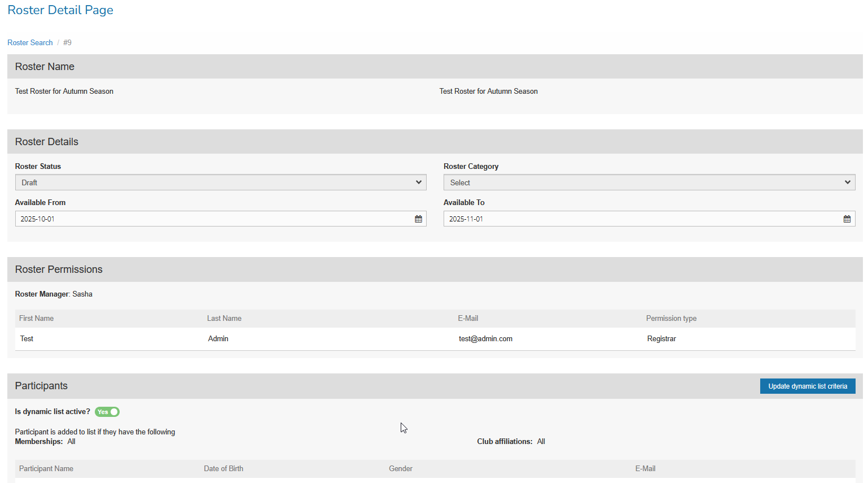Screen dimensions: 868x483
Task: Select the Registrar permission cell
Action: [661, 339]
